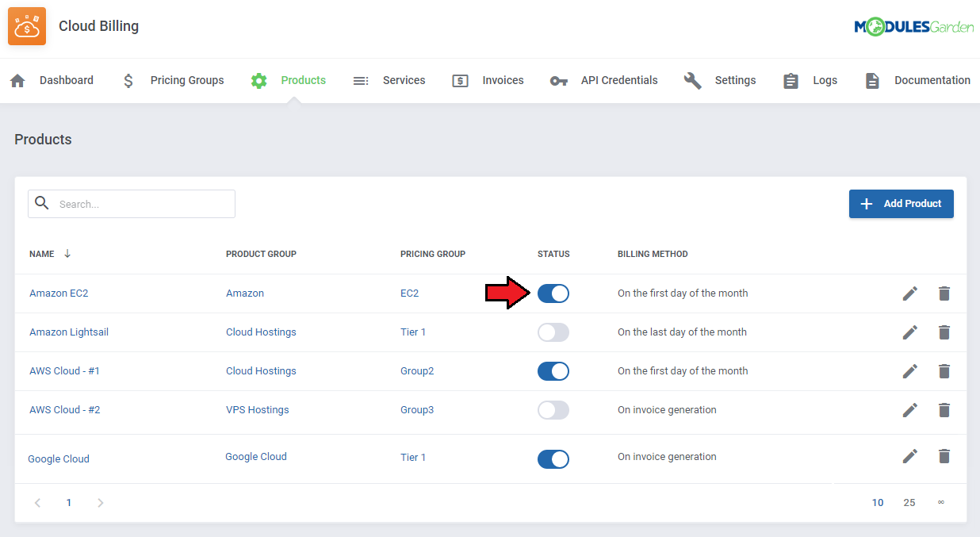Edit the Google Cloud product row
Viewport: 980px width, 537px height.
tap(909, 456)
